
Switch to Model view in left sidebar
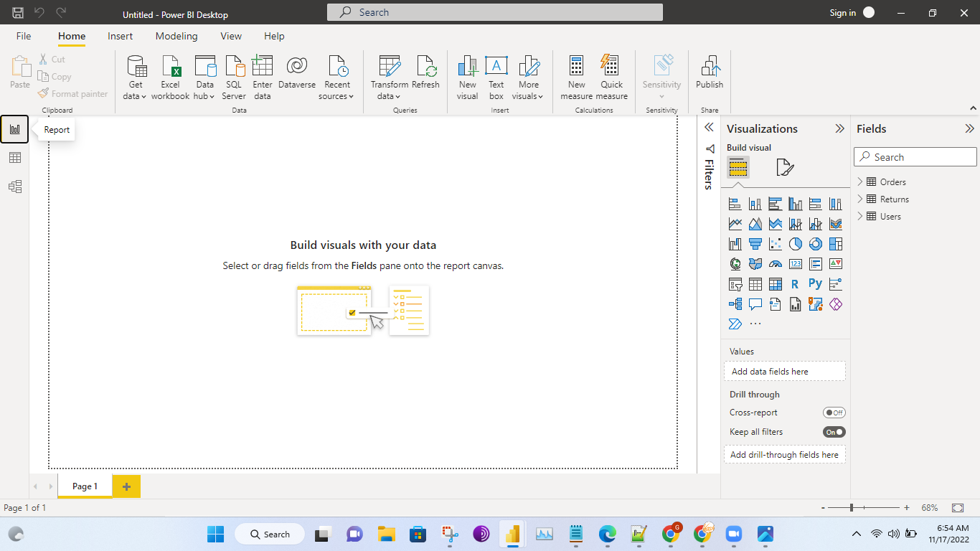(x=14, y=187)
